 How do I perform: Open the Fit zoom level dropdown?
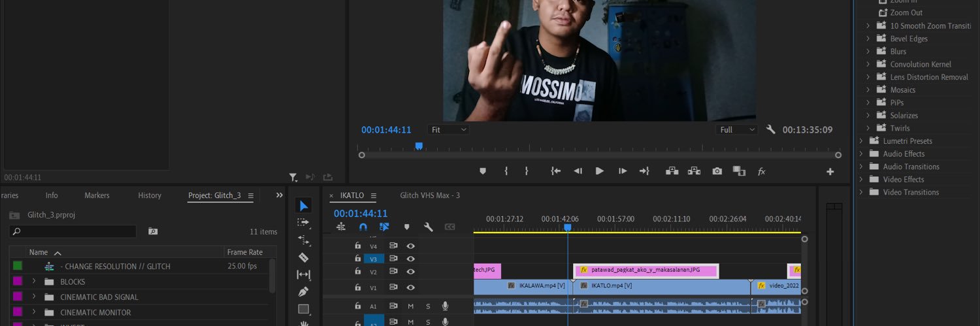tap(448, 130)
